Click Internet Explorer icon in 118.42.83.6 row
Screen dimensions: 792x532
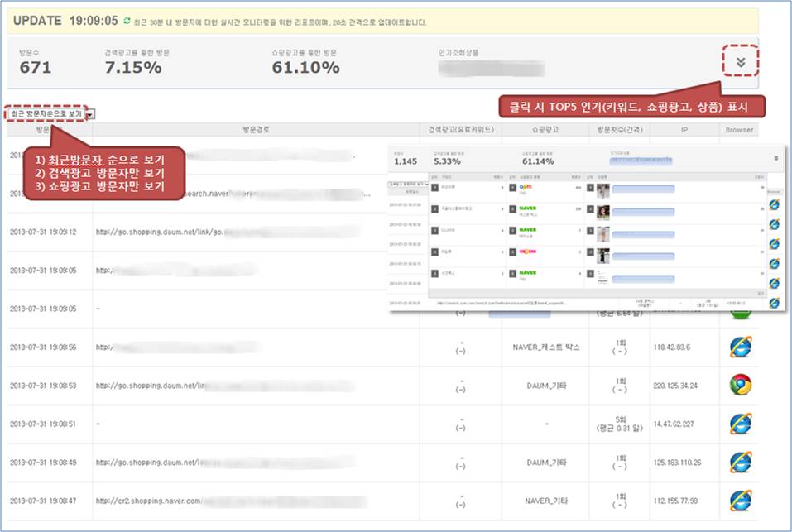click(x=740, y=347)
